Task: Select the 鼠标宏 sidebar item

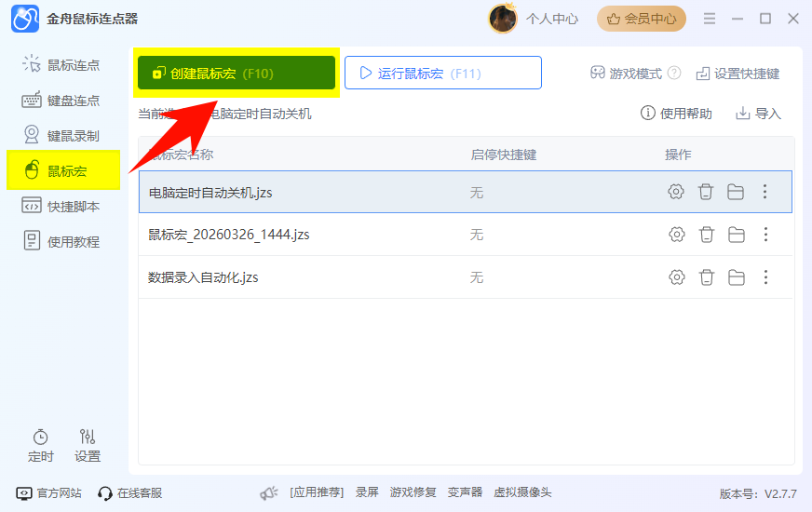Action: tap(63, 170)
